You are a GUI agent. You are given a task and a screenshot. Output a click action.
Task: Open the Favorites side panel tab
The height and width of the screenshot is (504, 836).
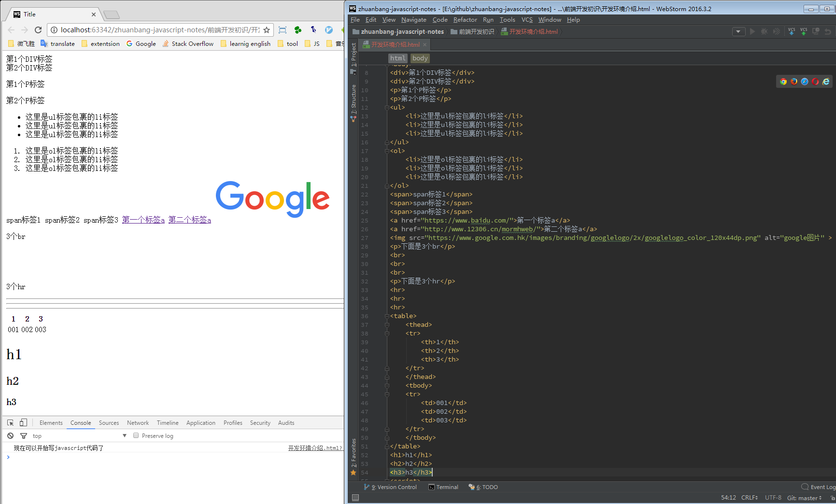354,457
